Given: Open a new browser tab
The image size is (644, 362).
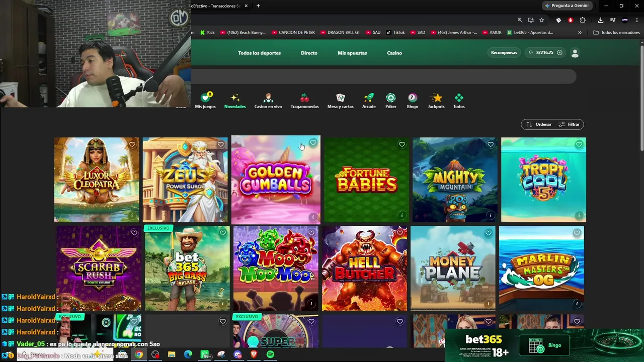Looking at the screenshot, I should click(258, 6).
